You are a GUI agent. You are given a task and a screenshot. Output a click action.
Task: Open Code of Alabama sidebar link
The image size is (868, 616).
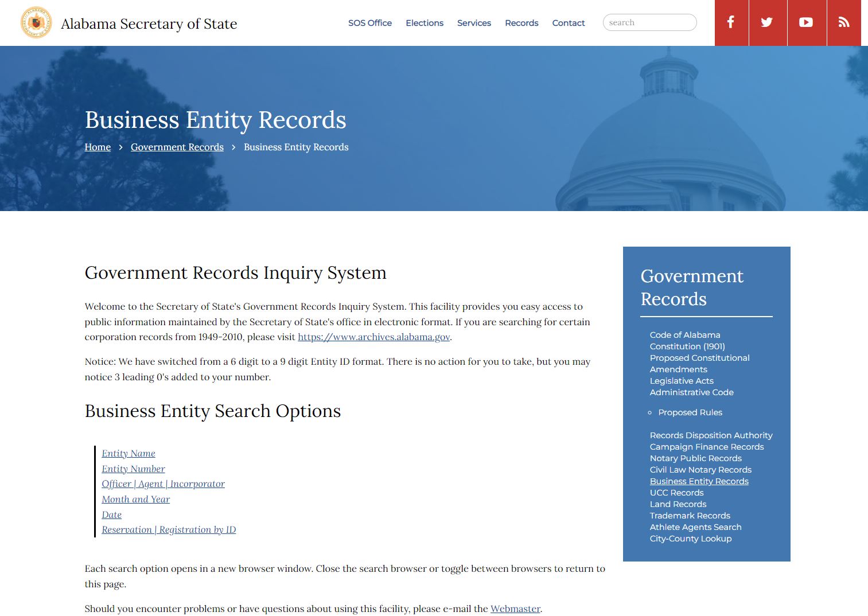(685, 335)
